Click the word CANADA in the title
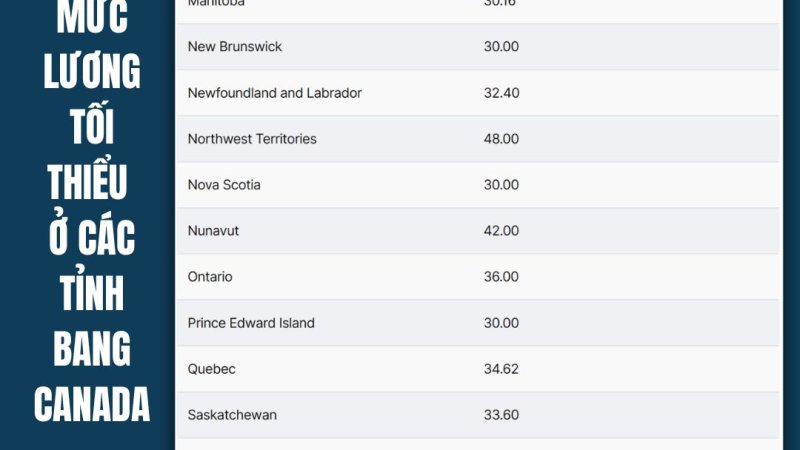The image size is (800, 450). point(91,405)
